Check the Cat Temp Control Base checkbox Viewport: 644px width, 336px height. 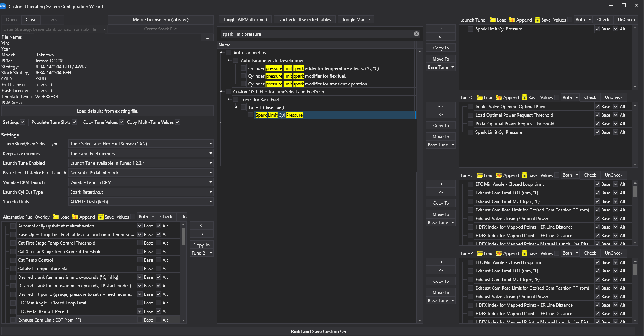tap(140, 260)
